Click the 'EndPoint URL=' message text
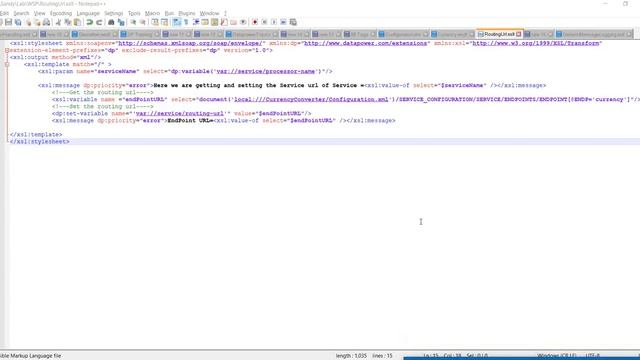Viewport: 640px width, 360px height. coord(190,121)
